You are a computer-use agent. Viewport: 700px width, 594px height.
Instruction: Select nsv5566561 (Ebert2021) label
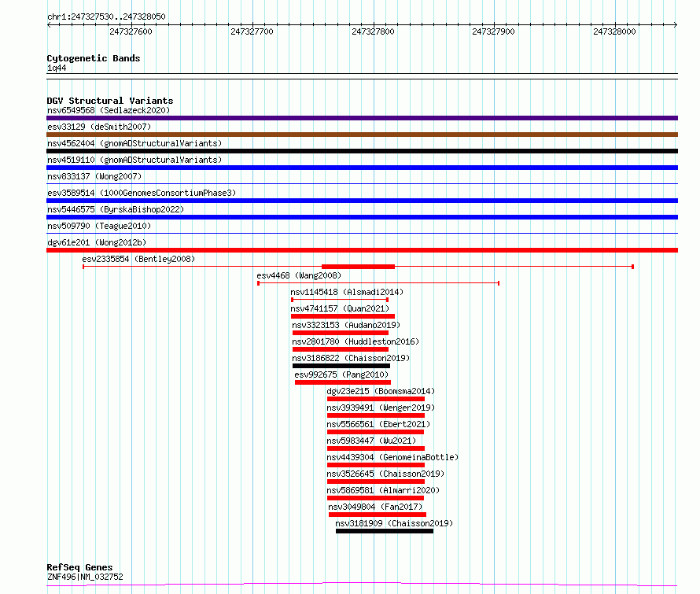click(378, 424)
